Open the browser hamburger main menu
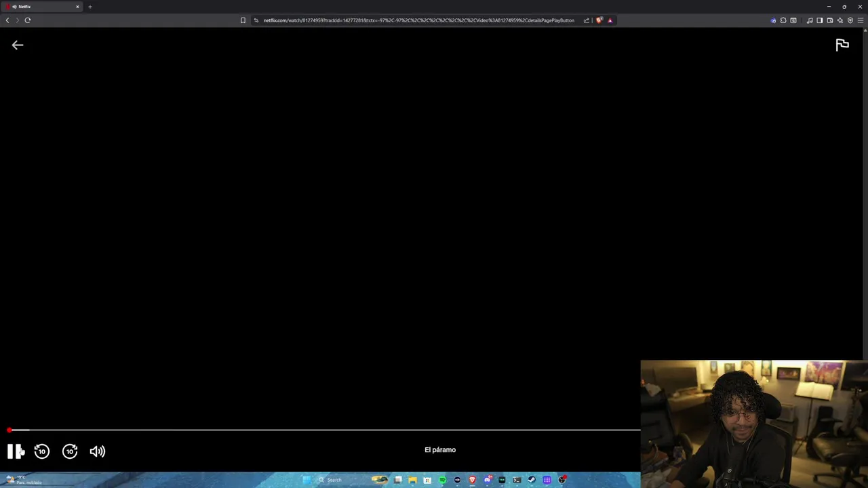Image resolution: width=868 pixels, height=488 pixels. click(x=861, y=20)
